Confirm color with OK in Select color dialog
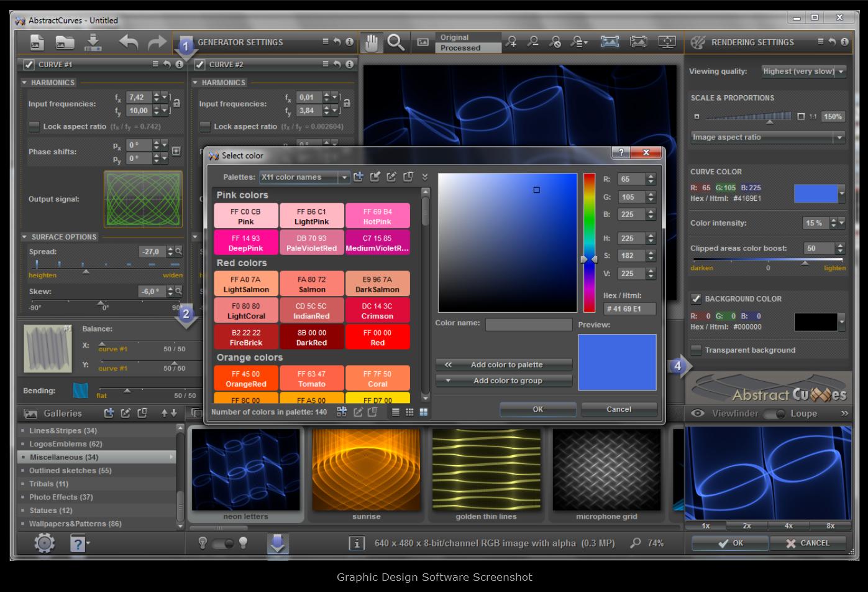The width and height of the screenshot is (868, 592). (x=538, y=409)
